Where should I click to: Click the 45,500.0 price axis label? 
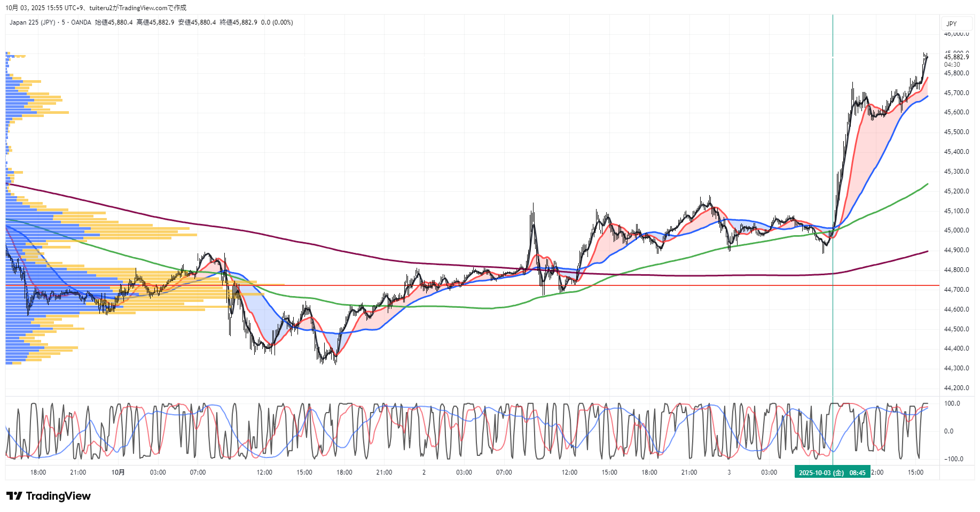coord(956,132)
